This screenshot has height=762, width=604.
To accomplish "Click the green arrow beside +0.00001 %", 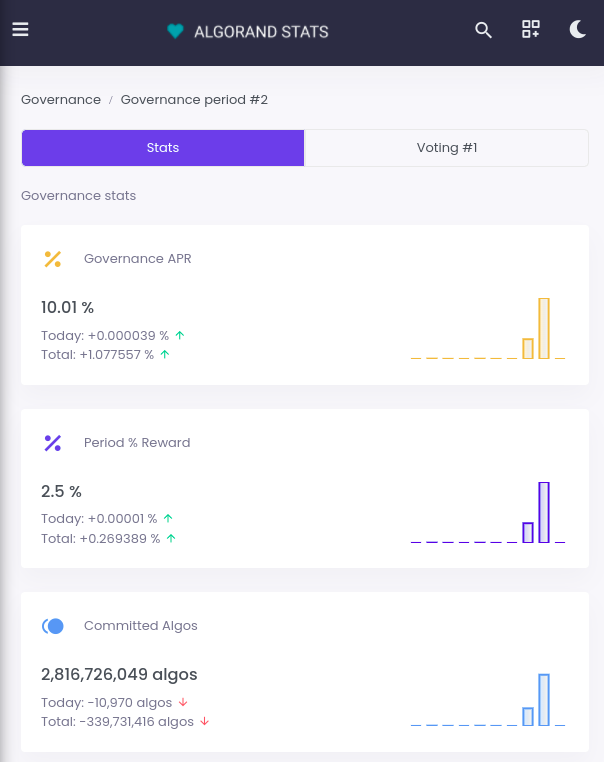I will (168, 519).
